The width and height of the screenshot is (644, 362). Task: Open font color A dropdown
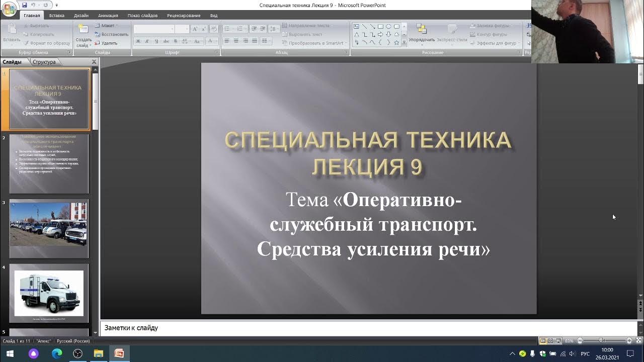(x=212, y=41)
